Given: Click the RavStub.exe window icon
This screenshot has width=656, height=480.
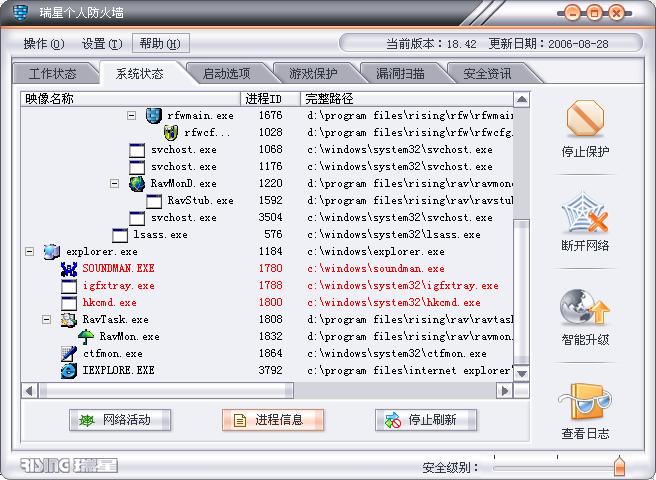Looking at the screenshot, I should pos(154,201).
